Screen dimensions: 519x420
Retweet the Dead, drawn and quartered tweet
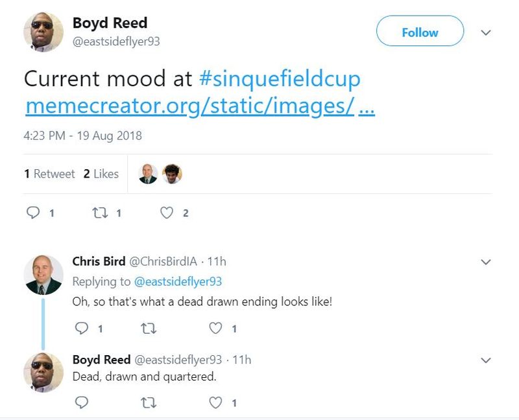coord(148,402)
